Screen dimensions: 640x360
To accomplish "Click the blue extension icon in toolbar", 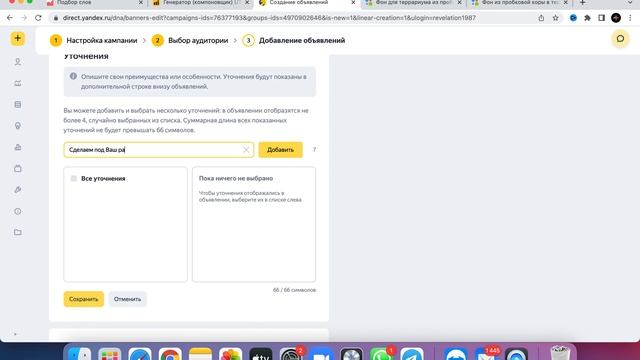I will click(x=573, y=18).
